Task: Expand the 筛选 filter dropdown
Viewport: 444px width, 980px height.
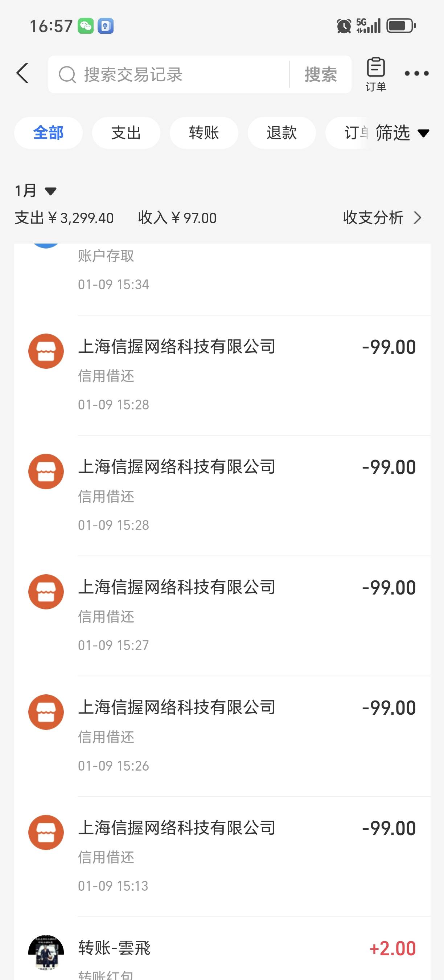Action: tap(402, 133)
